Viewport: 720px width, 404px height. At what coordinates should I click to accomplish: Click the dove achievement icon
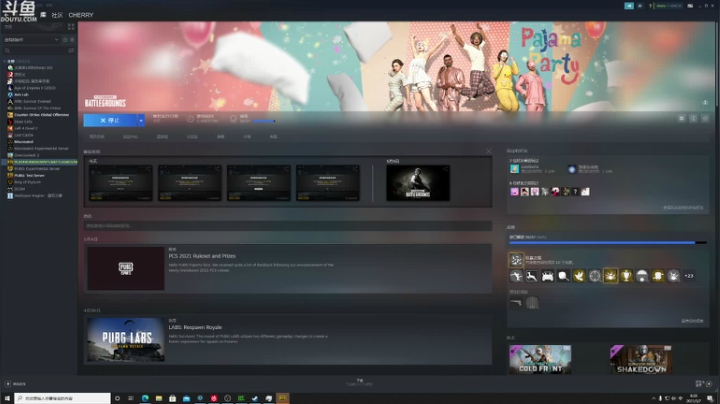[x=579, y=275]
